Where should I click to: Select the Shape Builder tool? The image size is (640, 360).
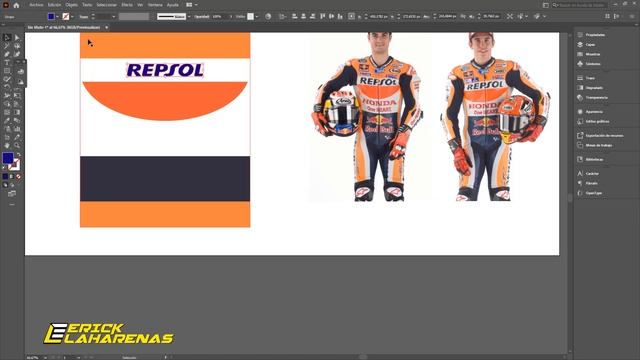7,104
